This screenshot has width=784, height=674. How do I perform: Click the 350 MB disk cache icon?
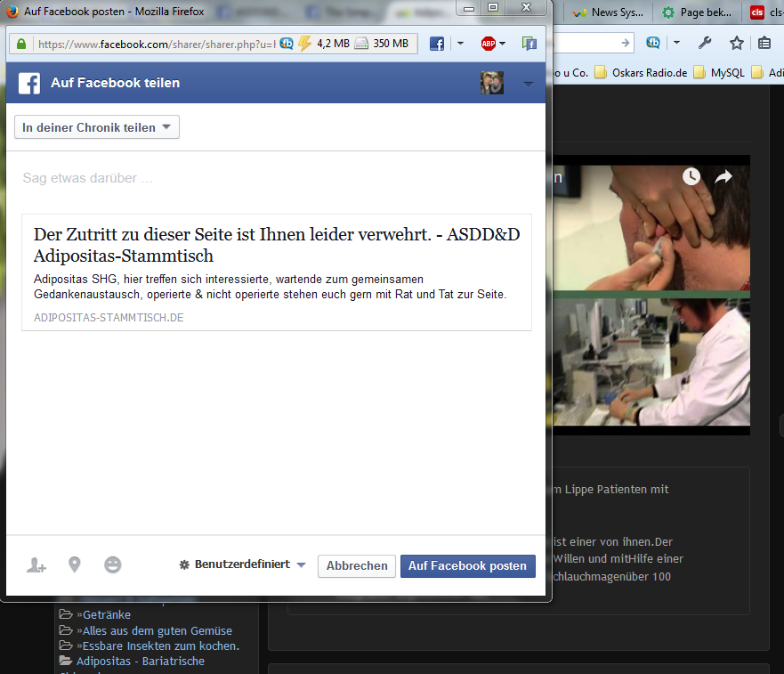tap(361, 44)
